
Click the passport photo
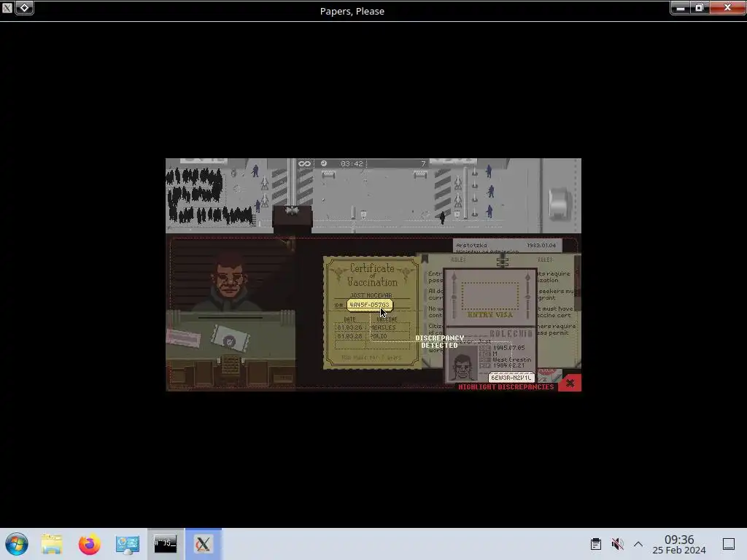tap(462, 364)
